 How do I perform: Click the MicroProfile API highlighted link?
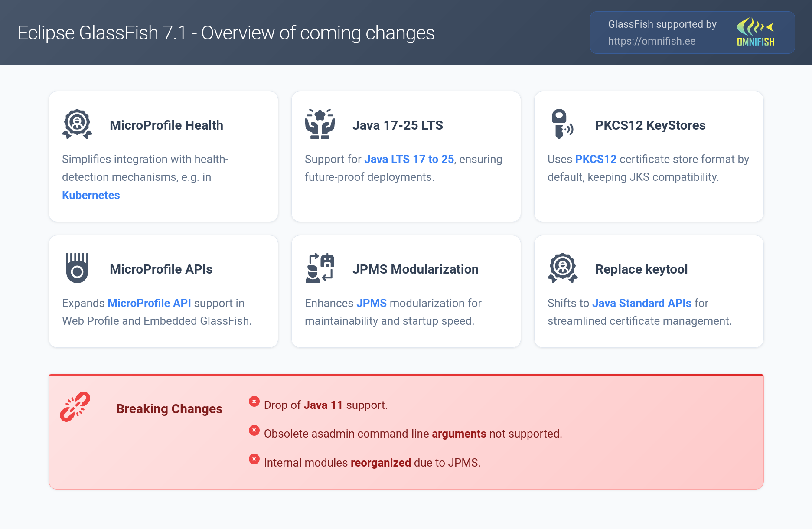click(149, 303)
